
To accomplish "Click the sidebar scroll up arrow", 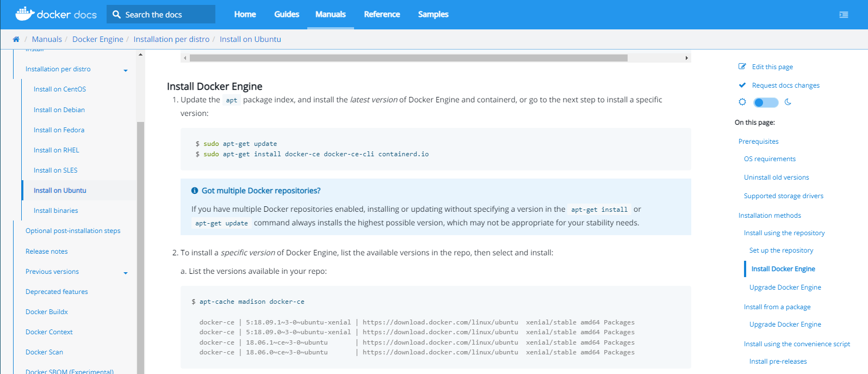I will (140, 54).
